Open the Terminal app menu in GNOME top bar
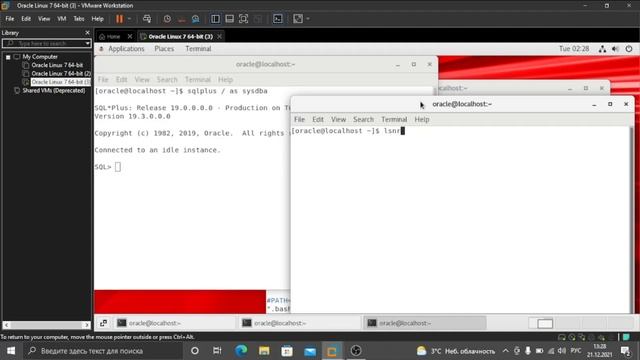This screenshot has height=360, width=640. coord(198,49)
